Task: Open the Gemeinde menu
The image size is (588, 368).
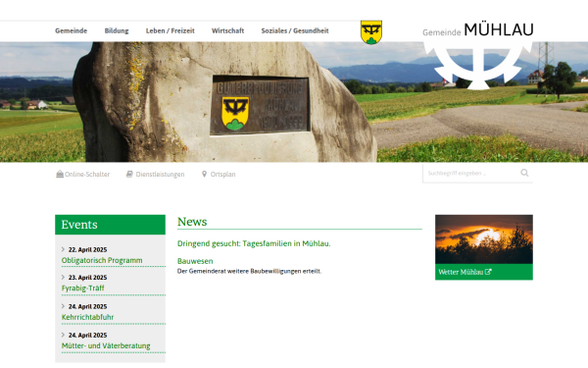Action: (x=71, y=30)
